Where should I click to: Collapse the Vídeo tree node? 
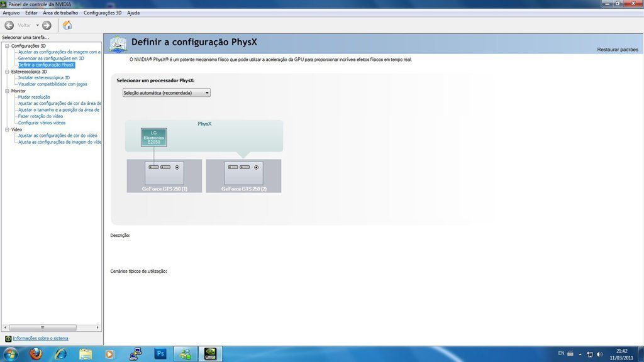[7, 129]
